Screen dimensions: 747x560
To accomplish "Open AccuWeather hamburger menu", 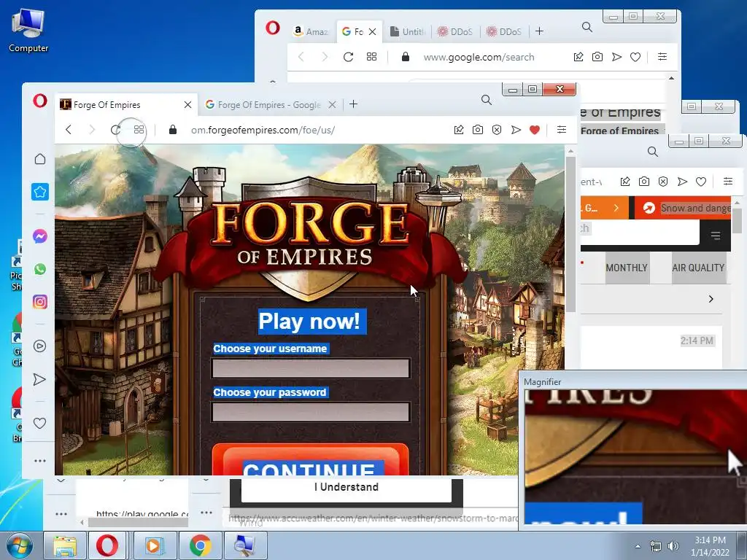I will 715,236.
